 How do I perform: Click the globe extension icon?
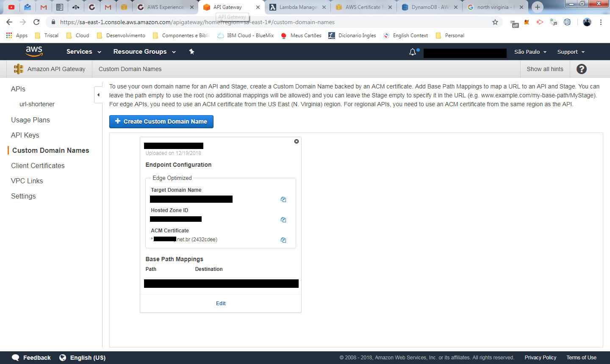point(567,22)
